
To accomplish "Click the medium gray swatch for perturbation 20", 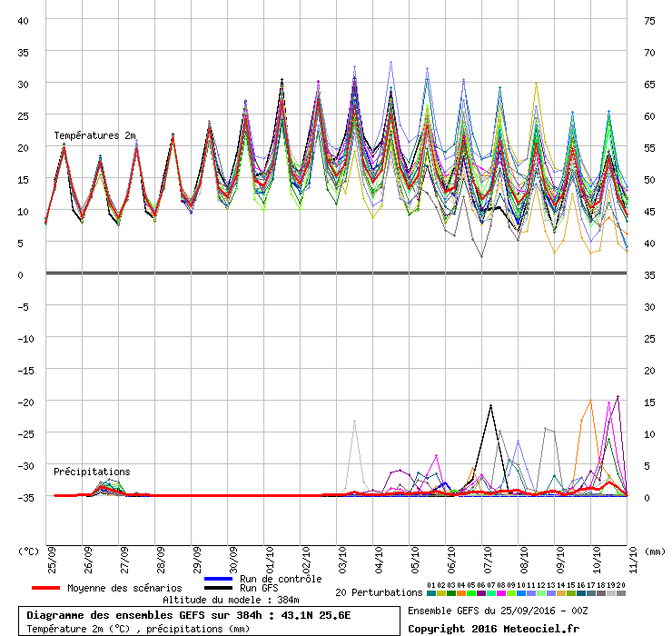I will 621,593.
